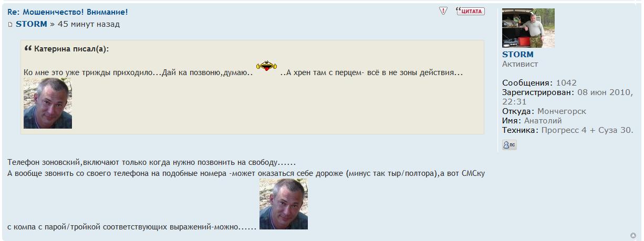
Task: Click the face photo at the post's end
Action: tap(284, 204)
